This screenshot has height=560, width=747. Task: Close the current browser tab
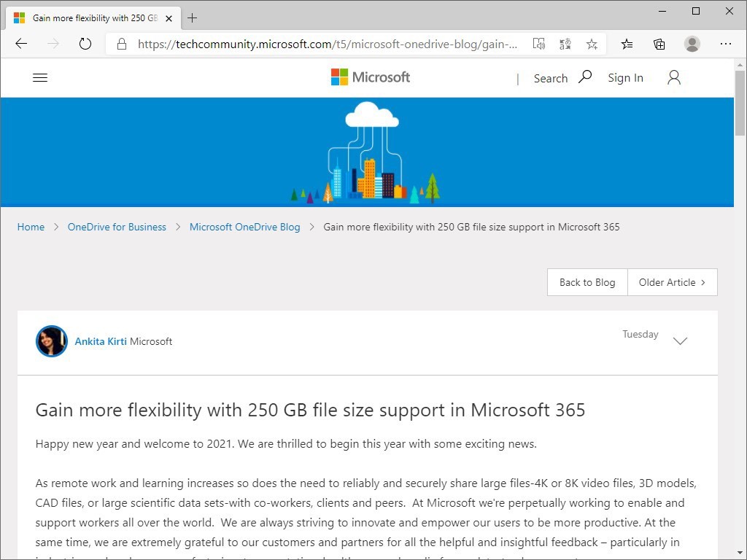(x=169, y=18)
